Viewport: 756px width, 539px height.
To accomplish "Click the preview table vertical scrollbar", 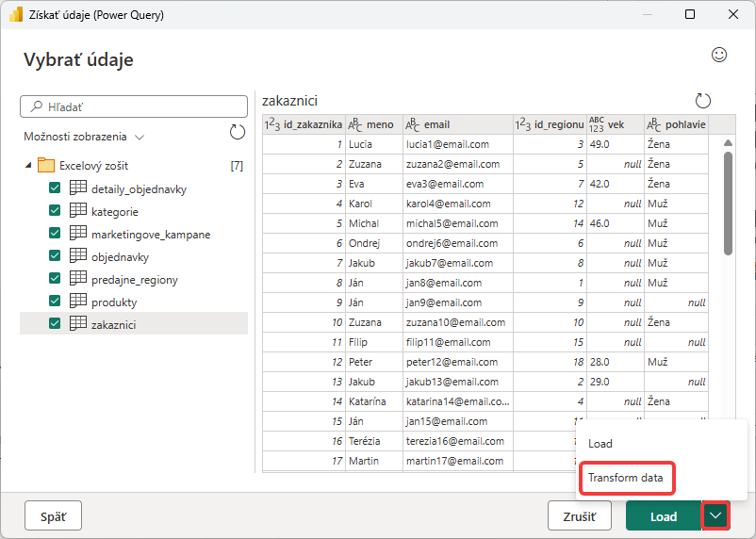I will click(728, 204).
